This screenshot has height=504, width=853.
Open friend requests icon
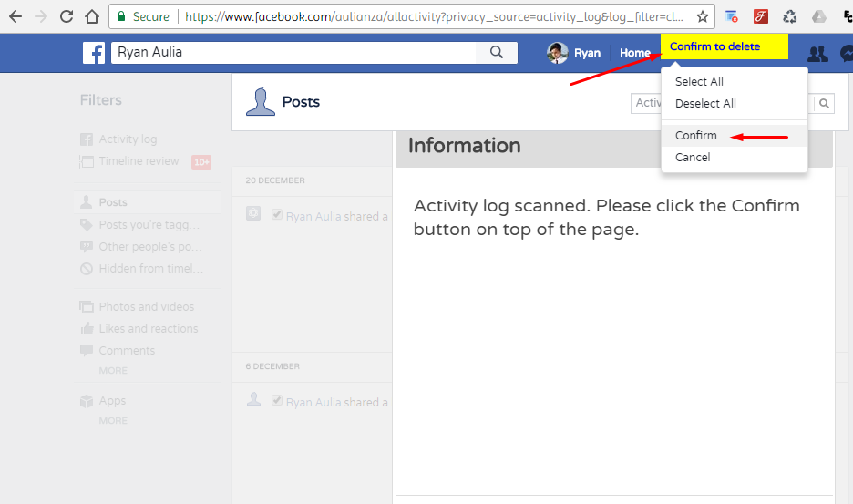click(x=817, y=54)
